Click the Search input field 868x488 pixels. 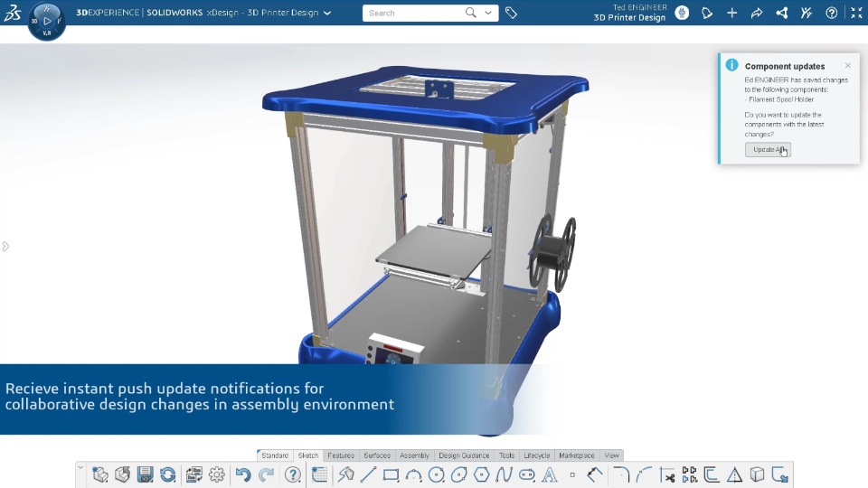click(413, 13)
